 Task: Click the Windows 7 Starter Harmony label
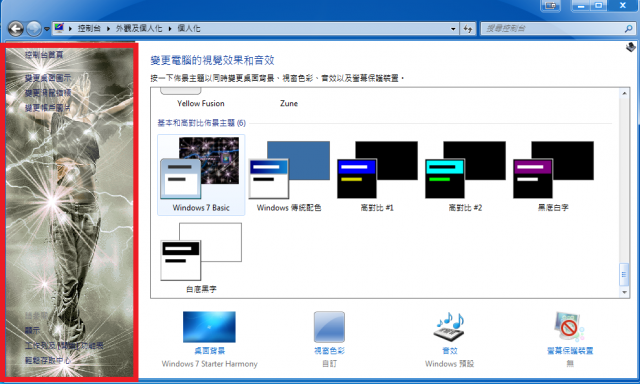[x=209, y=364]
